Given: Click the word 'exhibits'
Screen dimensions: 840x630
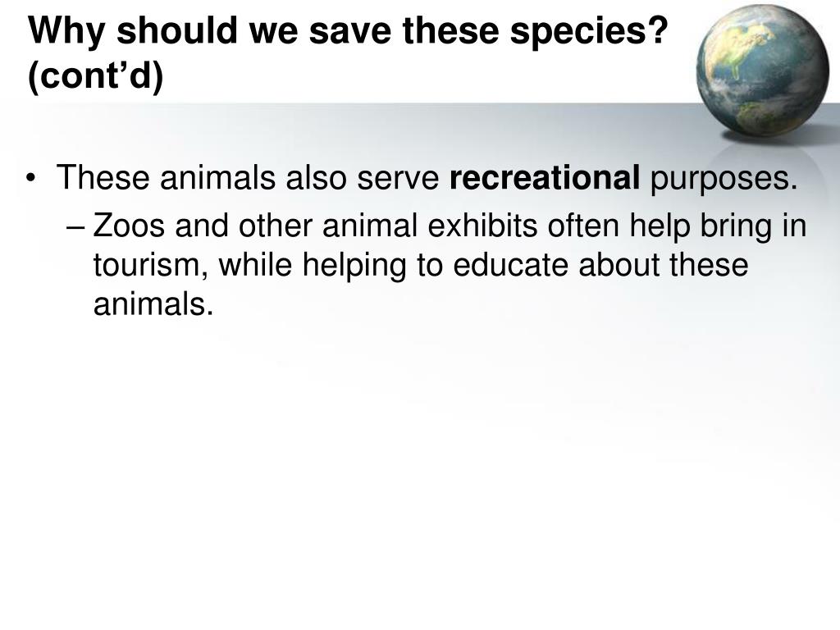Looking at the screenshot, I should [x=482, y=226].
